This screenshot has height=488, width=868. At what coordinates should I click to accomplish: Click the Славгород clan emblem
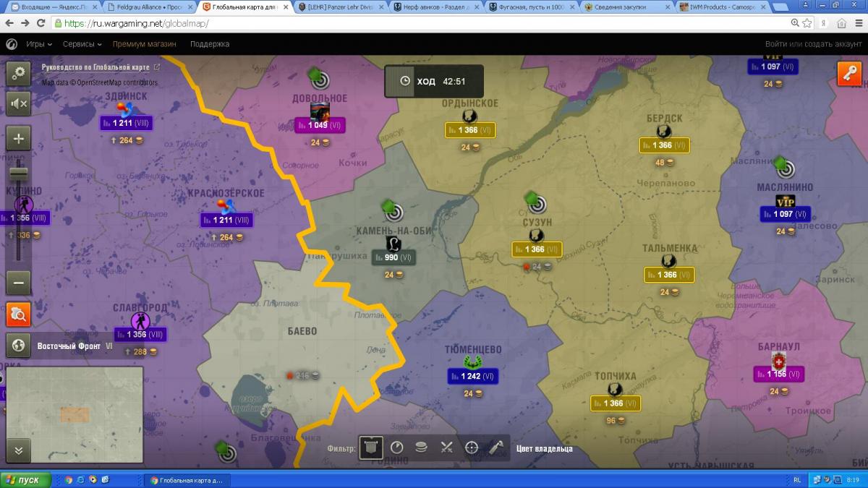[139, 320]
